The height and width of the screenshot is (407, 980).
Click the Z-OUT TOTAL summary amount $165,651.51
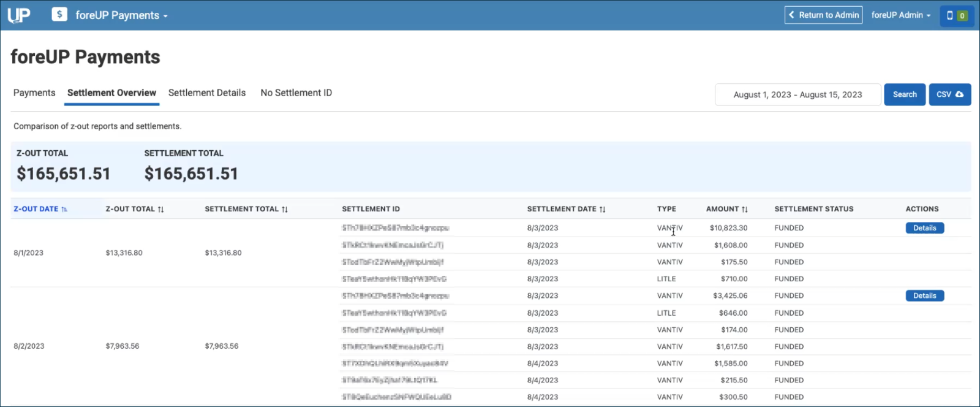coord(64,174)
